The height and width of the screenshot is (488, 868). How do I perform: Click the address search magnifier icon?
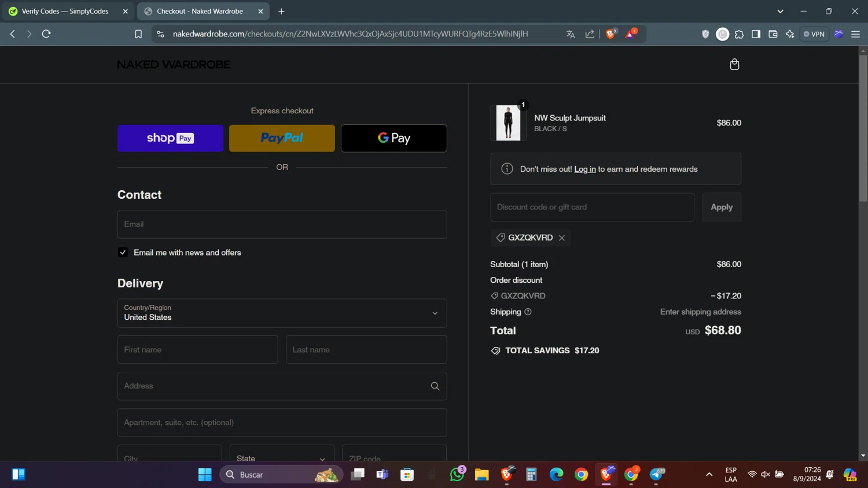coord(435,386)
